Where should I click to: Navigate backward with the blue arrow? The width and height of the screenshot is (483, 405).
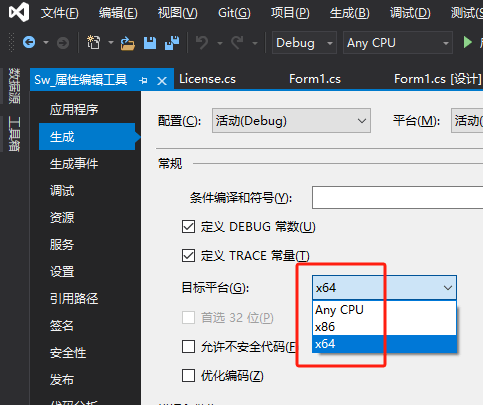coord(29,42)
